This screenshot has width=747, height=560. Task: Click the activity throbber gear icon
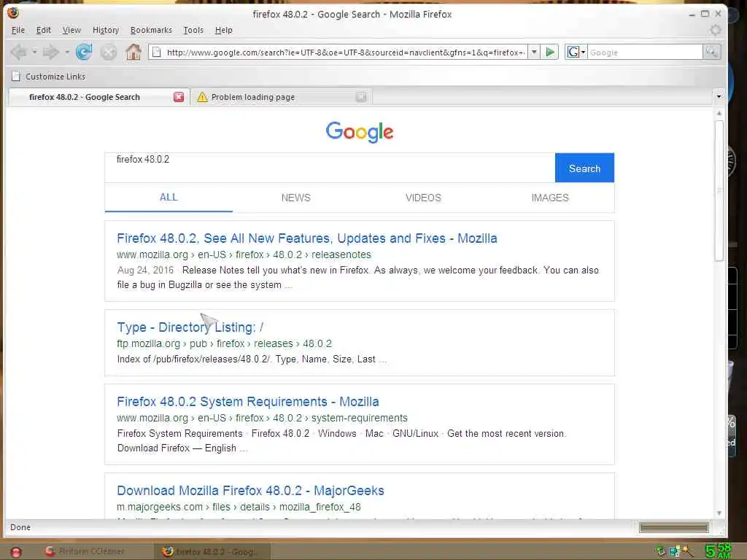click(x=715, y=31)
